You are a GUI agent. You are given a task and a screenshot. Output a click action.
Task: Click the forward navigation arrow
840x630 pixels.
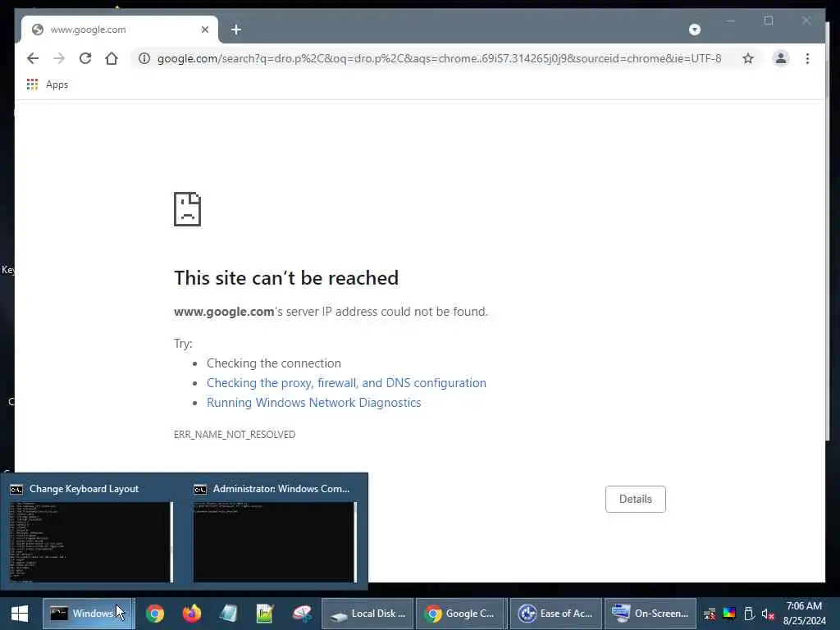[x=59, y=58]
